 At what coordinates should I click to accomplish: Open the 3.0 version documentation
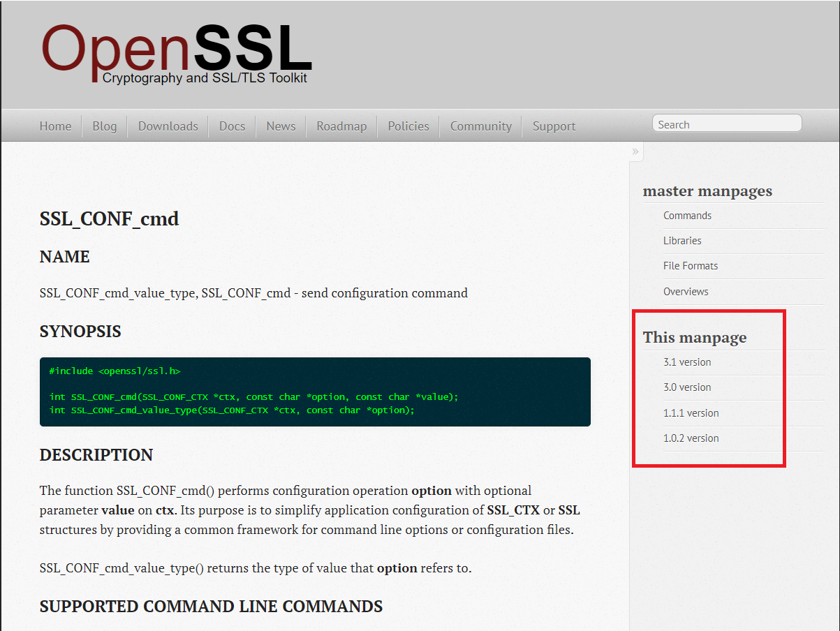[x=687, y=387]
